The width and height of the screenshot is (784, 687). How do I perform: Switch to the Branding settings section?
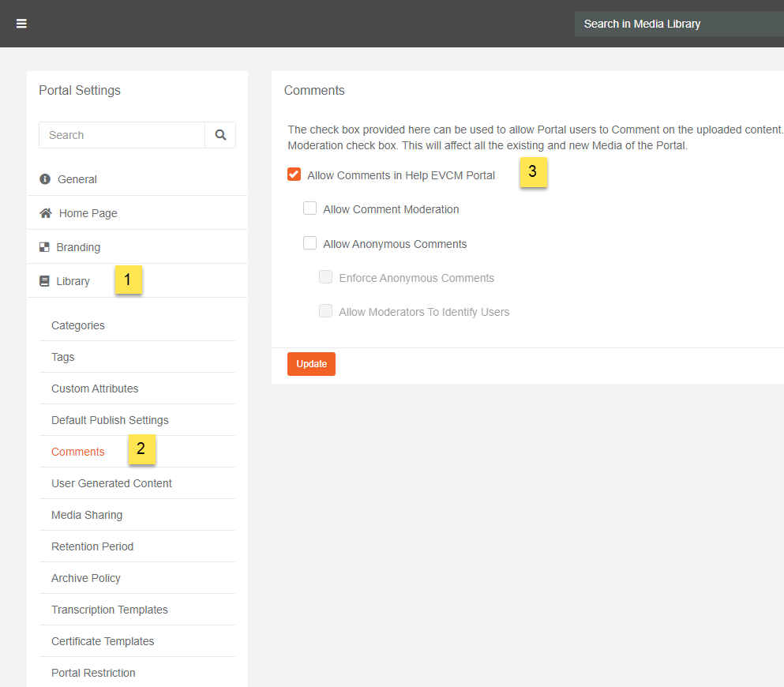pos(79,246)
